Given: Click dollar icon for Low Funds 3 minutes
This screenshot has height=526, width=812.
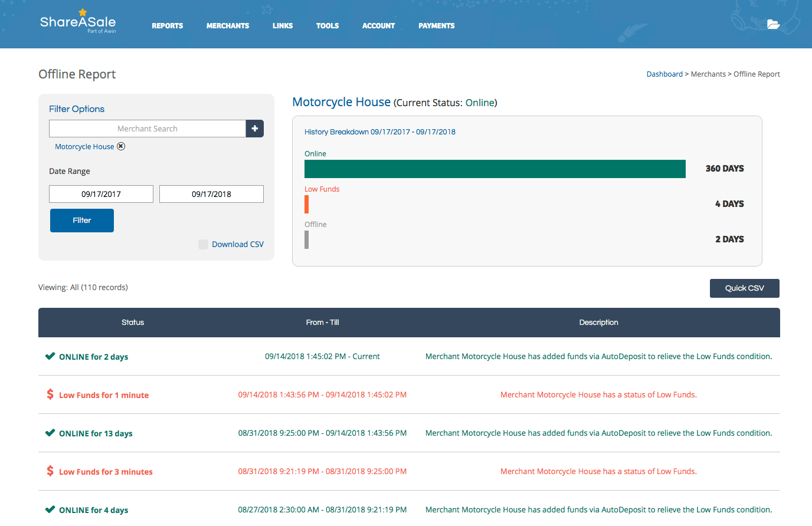Looking at the screenshot, I should coord(50,471).
